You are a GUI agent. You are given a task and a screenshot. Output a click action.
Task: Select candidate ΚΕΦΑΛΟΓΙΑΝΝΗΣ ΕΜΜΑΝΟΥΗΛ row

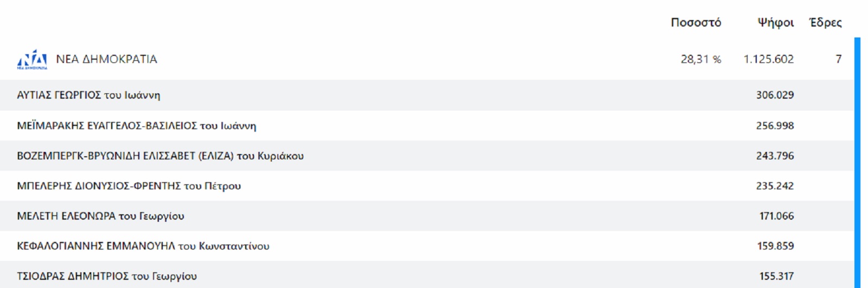427,246
